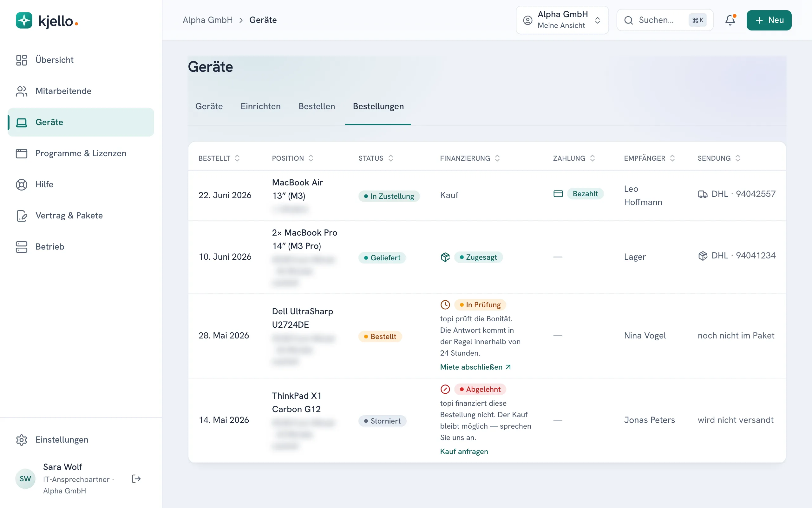The width and height of the screenshot is (812, 508).
Task: Click the Betrieb server icon
Action: (x=22, y=247)
